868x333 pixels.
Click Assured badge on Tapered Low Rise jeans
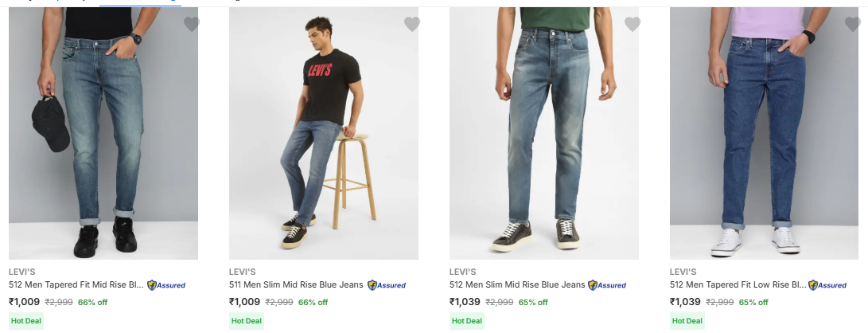point(827,285)
